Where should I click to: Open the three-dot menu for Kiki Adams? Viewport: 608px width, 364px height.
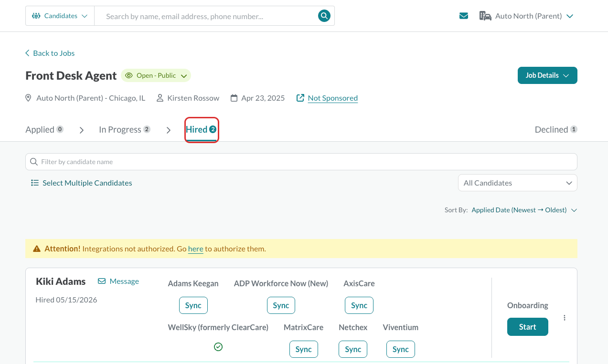click(x=565, y=318)
